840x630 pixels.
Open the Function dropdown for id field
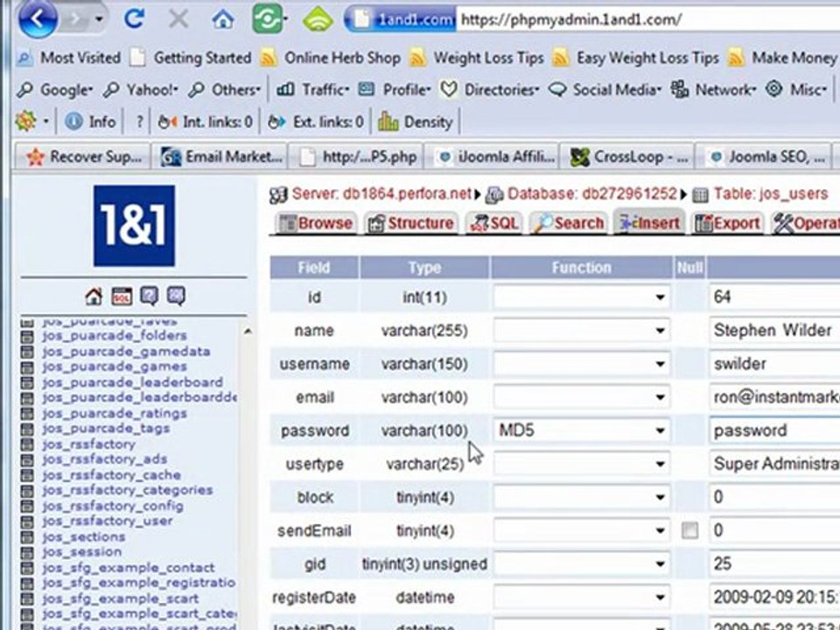(x=581, y=297)
